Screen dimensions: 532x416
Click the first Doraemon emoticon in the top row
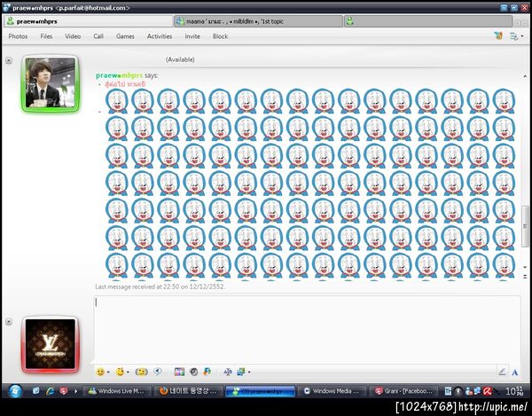click(x=117, y=101)
